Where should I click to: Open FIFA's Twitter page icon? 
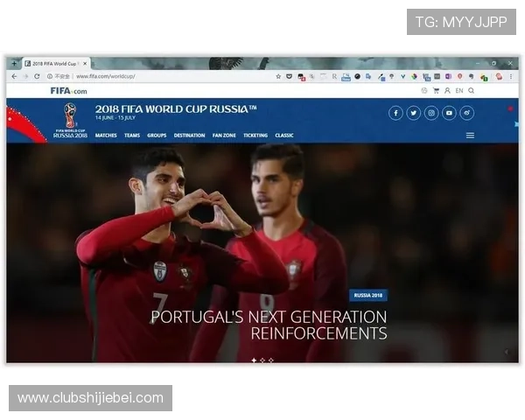(x=414, y=113)
